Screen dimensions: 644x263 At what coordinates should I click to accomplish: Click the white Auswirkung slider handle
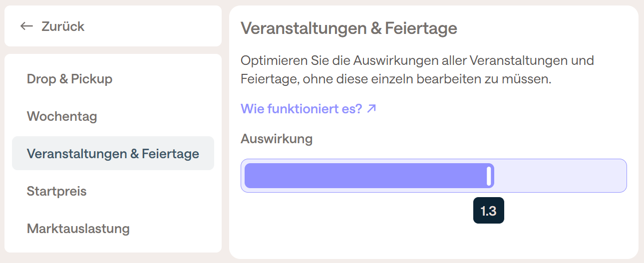pos(489,176)
